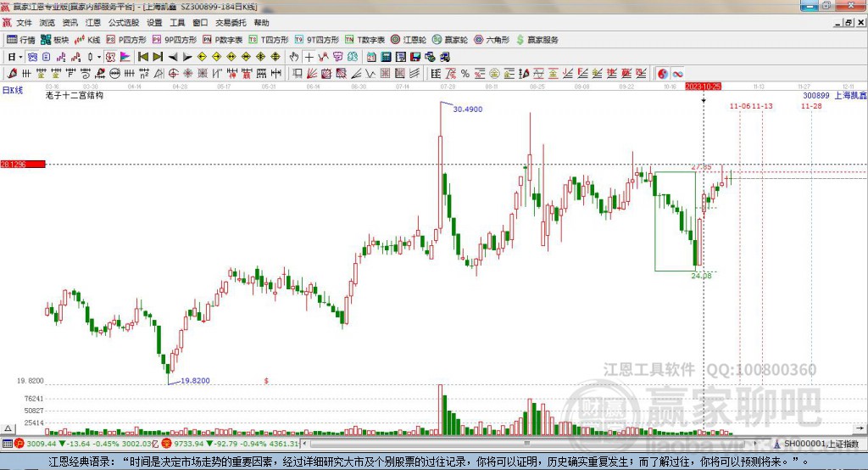The height and width of the screenshot is (470, 868).
Task: Open the 浏览 menu
Action: [47, 23]
